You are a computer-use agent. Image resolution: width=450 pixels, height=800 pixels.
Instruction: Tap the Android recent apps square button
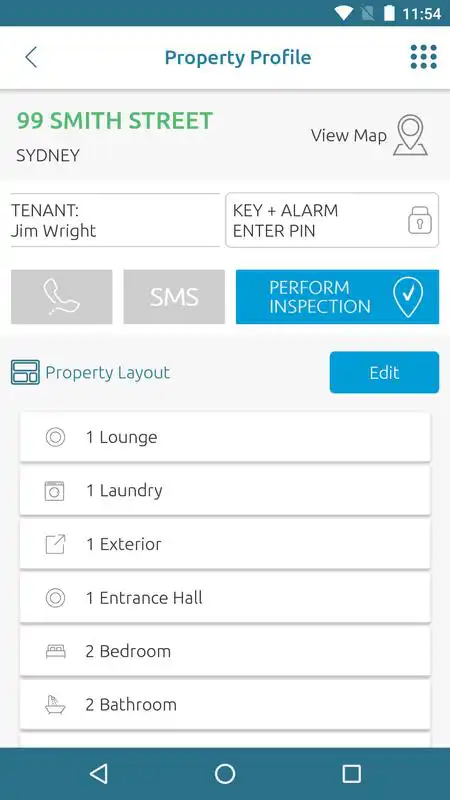coord(352,774)
